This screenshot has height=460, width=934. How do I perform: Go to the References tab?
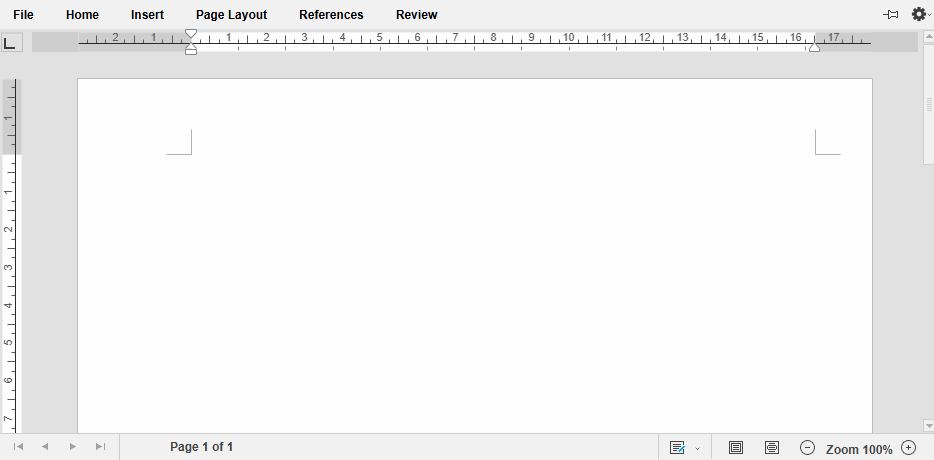pos(331,15)
